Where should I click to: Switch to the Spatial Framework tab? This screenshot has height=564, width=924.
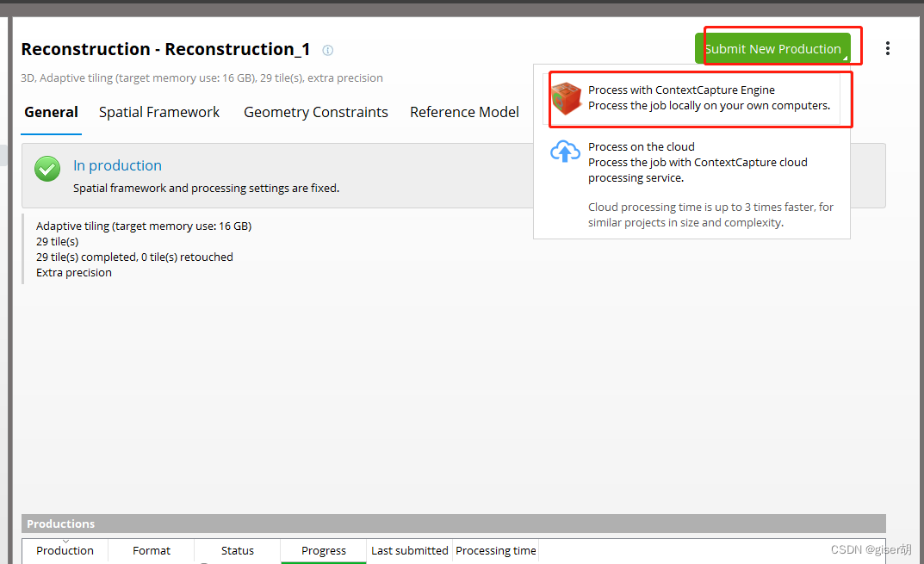[x=159, y=112]
